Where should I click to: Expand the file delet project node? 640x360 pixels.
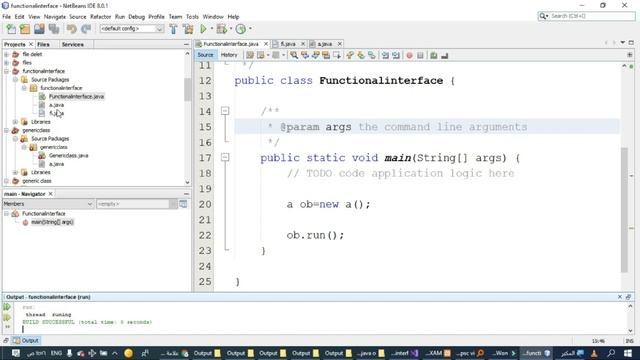point(7,54)
